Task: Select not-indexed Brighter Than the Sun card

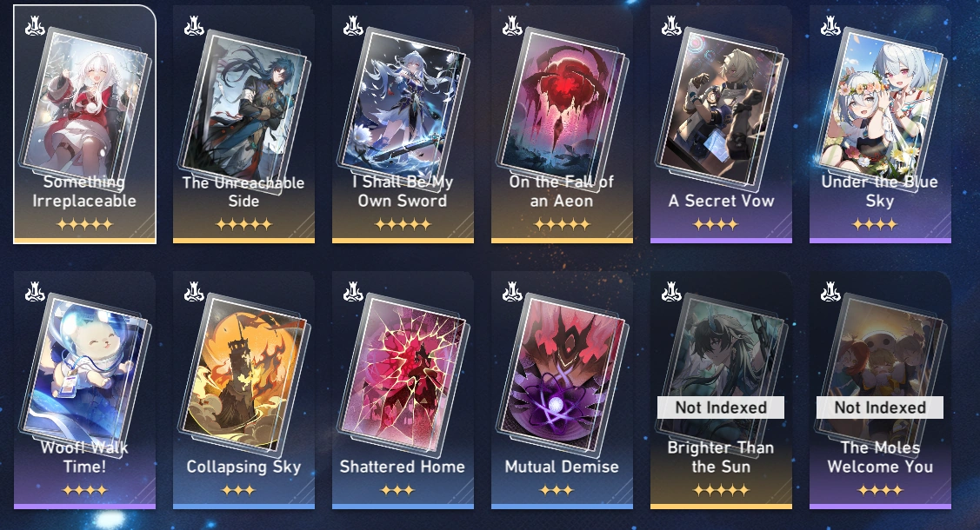Action: point(721,390)
